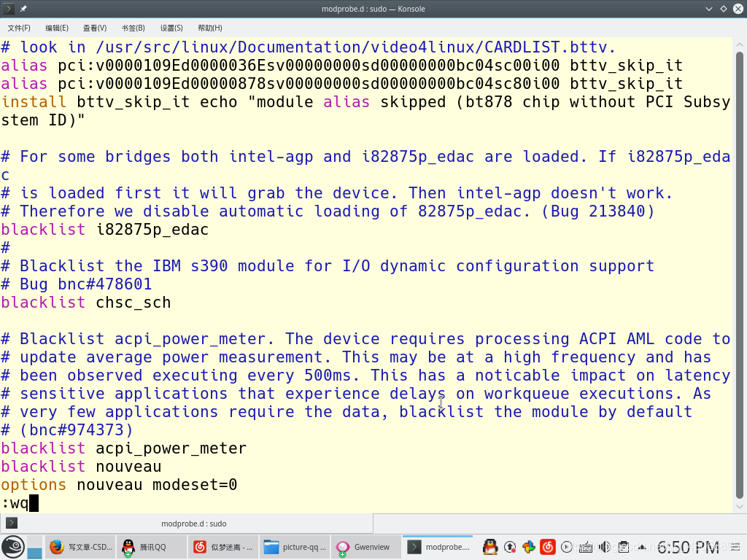
Task: Click 'bnc#478601' in the Bug comment
Action: pos(105,284)
